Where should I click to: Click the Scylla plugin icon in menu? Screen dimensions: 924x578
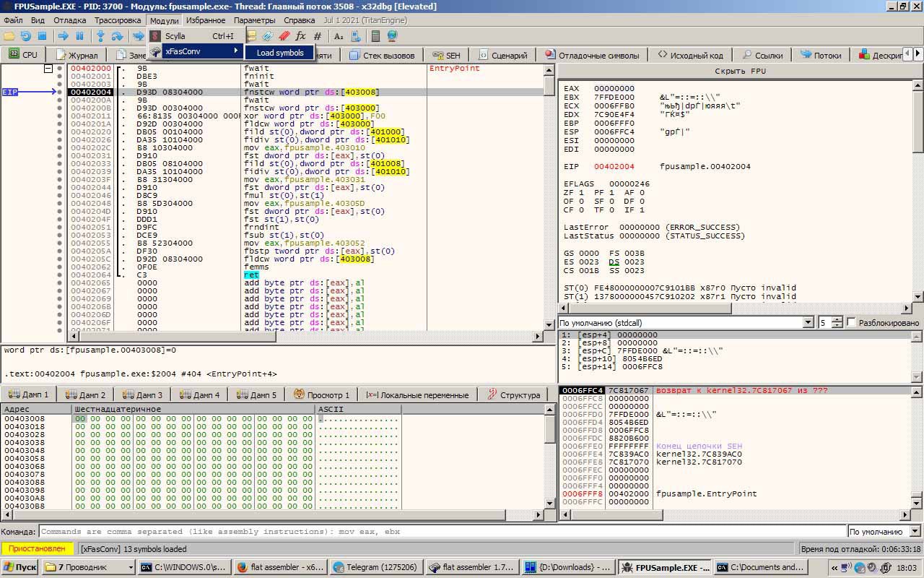[155, 35]
